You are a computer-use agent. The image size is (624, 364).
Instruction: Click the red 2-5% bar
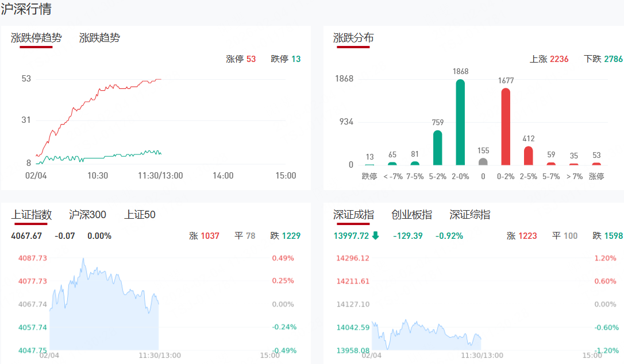tap(529, 156)
